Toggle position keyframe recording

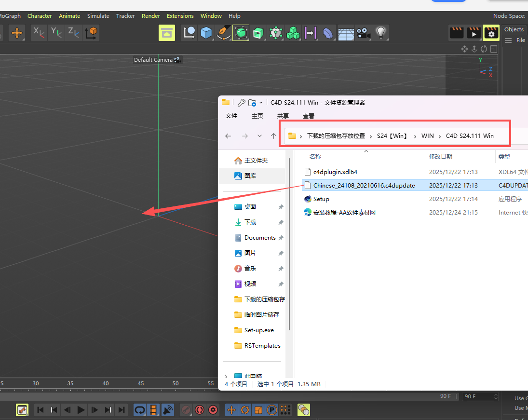click(x=231, y=410)
